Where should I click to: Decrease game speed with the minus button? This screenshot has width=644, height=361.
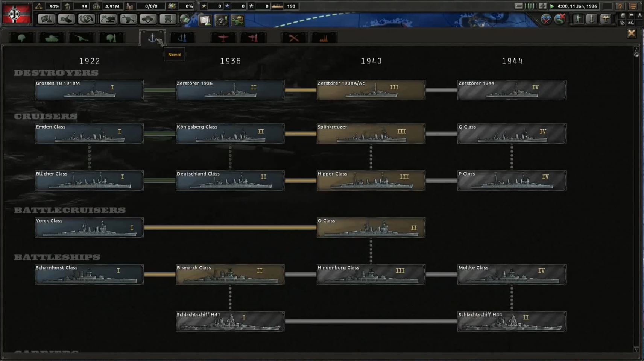[x=519, y=6]
